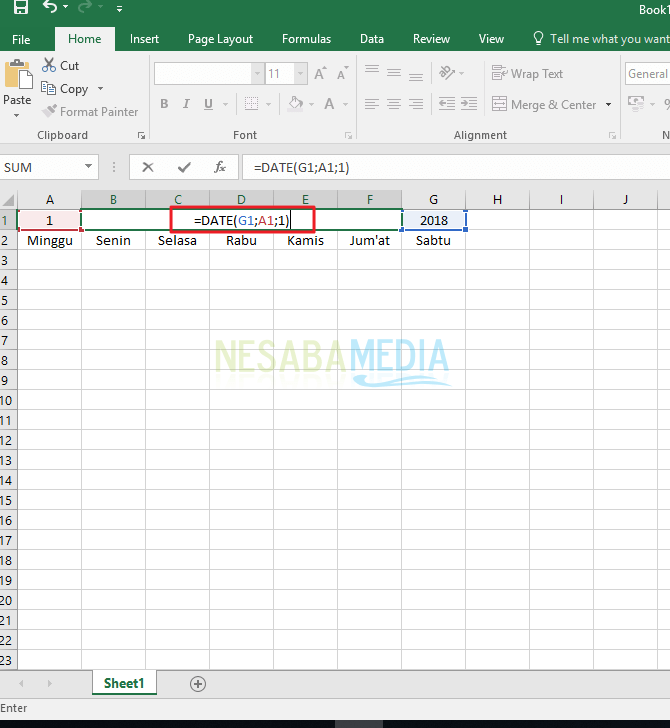The width and height of the screenshot is (670, 728).
Task: Add a new sheet with plus button
Action: click(198, 683)
